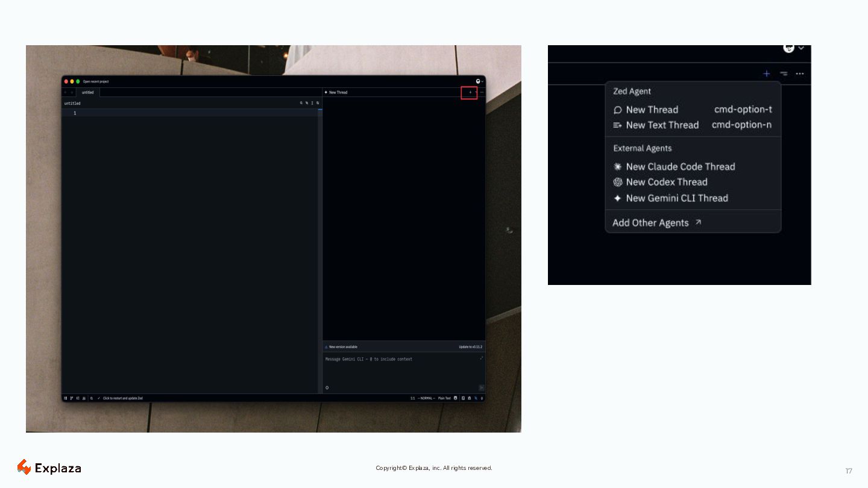The image size is (868, 488).
Task: Click the NORMAL vim mode indicator
Action: [426, 398]
